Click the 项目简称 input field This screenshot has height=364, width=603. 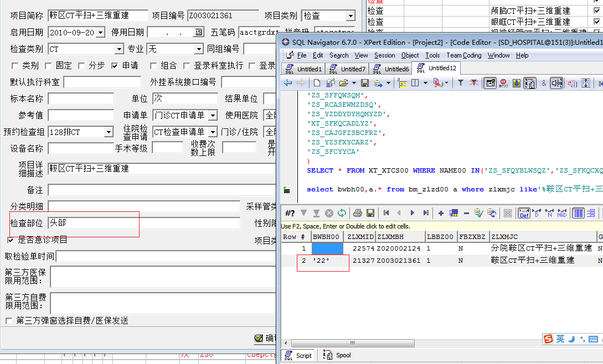click(x=97, y=15)
